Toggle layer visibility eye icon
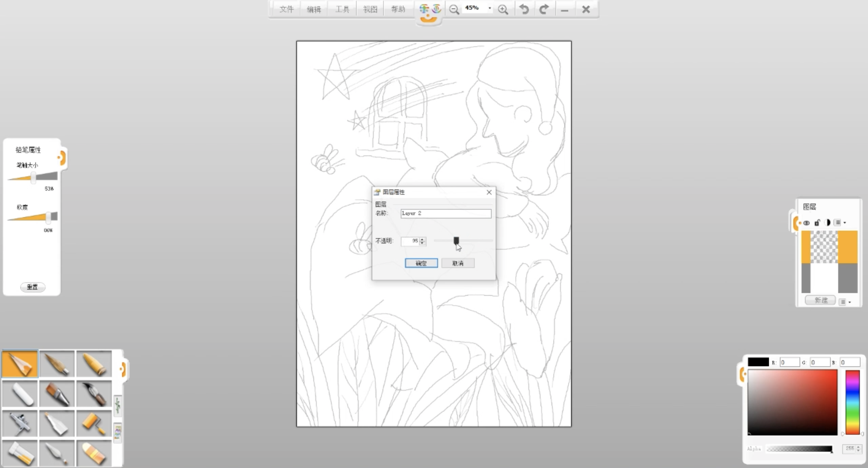Image resolution: width=868 pixels, height=468 pixels. [806, 223]
